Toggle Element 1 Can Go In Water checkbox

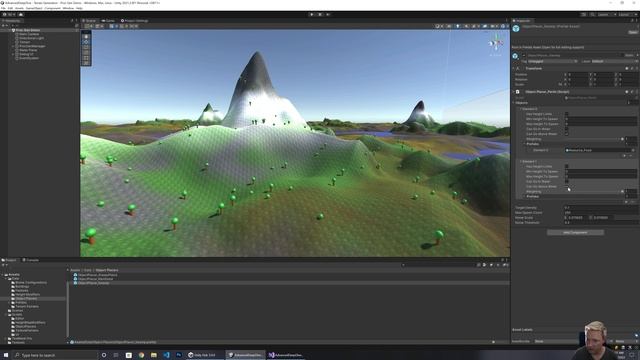[x=567, y=181]
